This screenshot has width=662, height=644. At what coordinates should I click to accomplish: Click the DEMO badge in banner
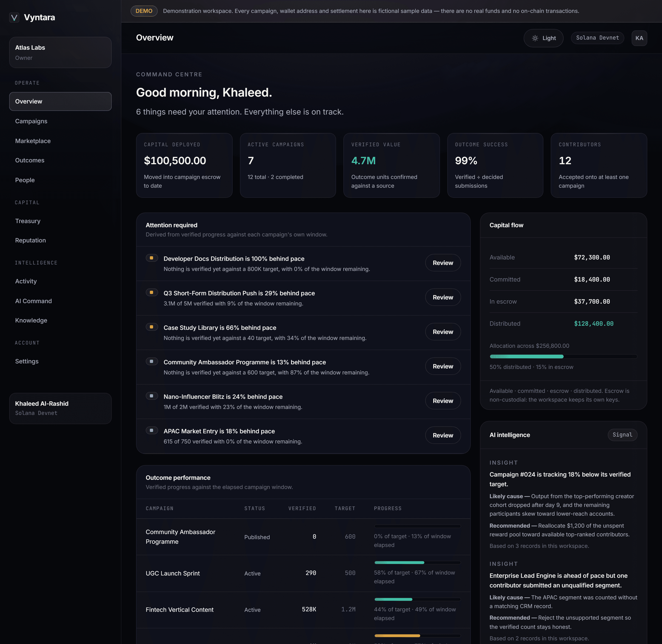144,11
